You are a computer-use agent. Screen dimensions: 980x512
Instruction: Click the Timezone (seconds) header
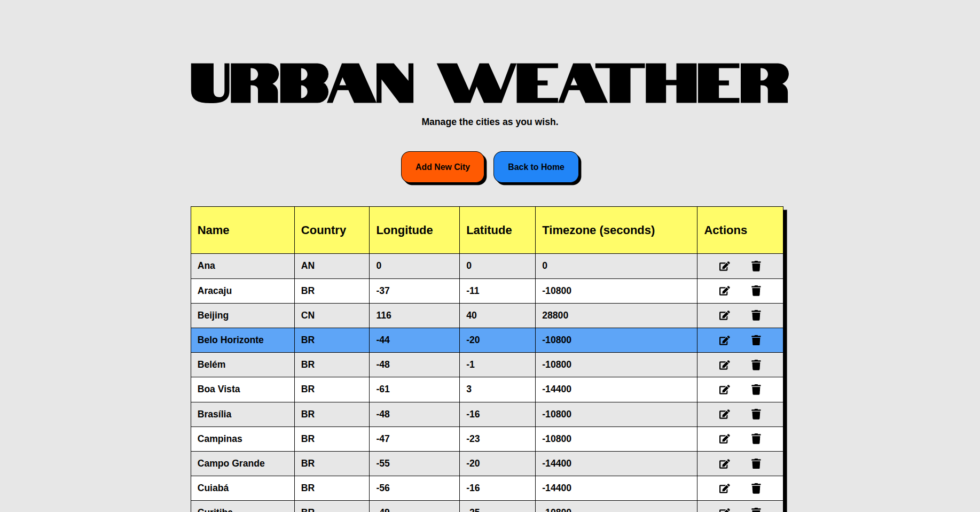pos(599,230)
